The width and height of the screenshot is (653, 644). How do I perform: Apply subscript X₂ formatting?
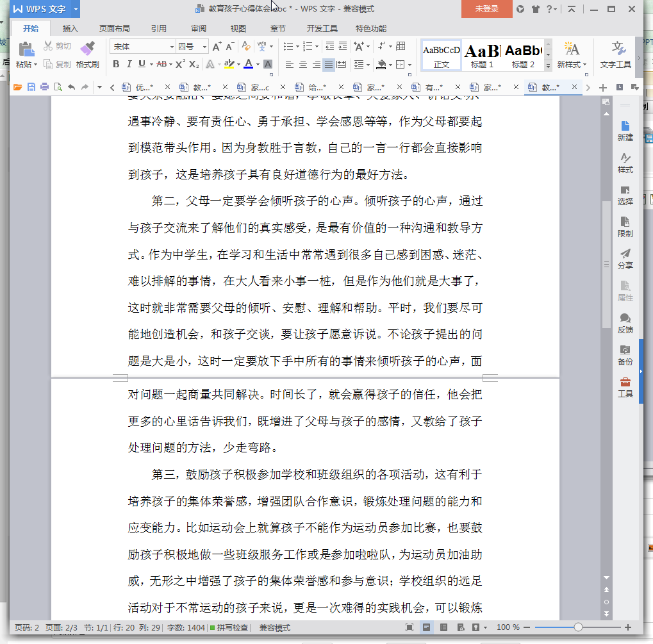pyautogui.click(x=194, y=64)
